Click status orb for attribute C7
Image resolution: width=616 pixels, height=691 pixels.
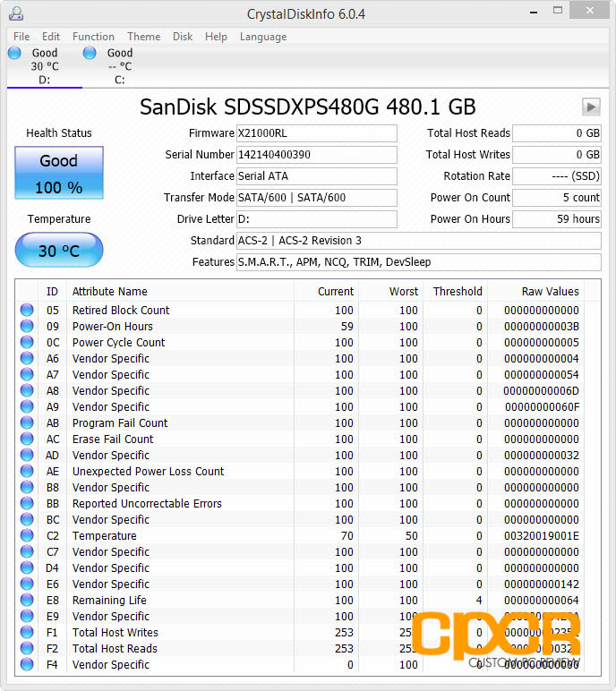click(27, 551)
